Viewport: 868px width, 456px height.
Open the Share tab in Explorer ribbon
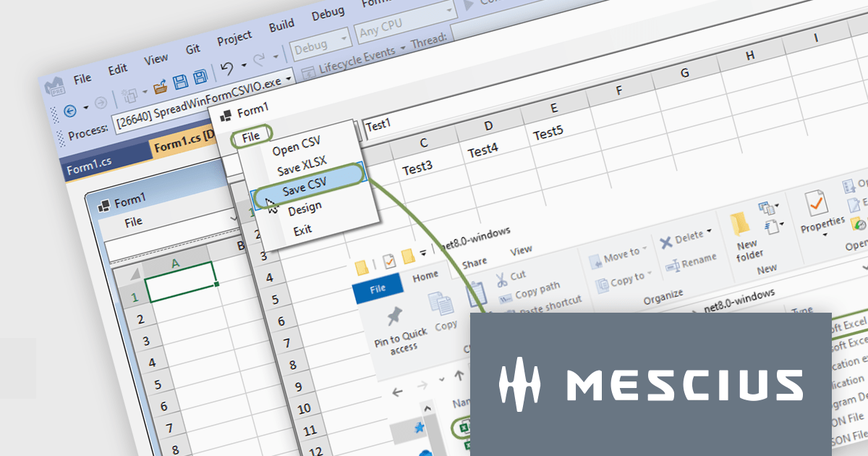pyautogui.click(x=475, y=263)
